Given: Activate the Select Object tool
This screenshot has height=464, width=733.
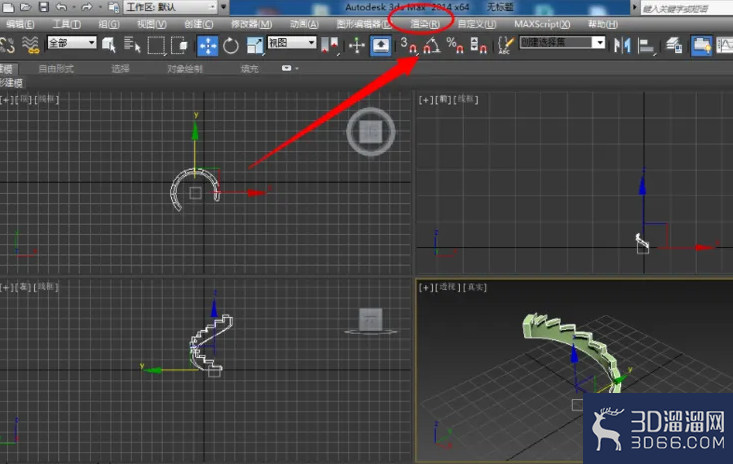Looking at the screenshot, I should tap(109, 45).
